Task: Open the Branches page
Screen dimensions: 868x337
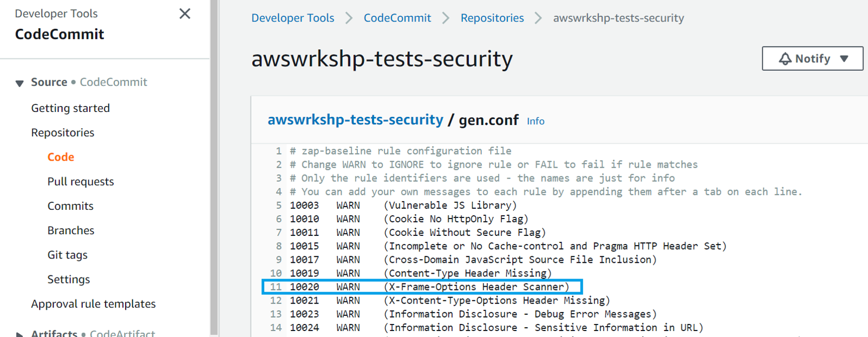Action: coord(71,230)
